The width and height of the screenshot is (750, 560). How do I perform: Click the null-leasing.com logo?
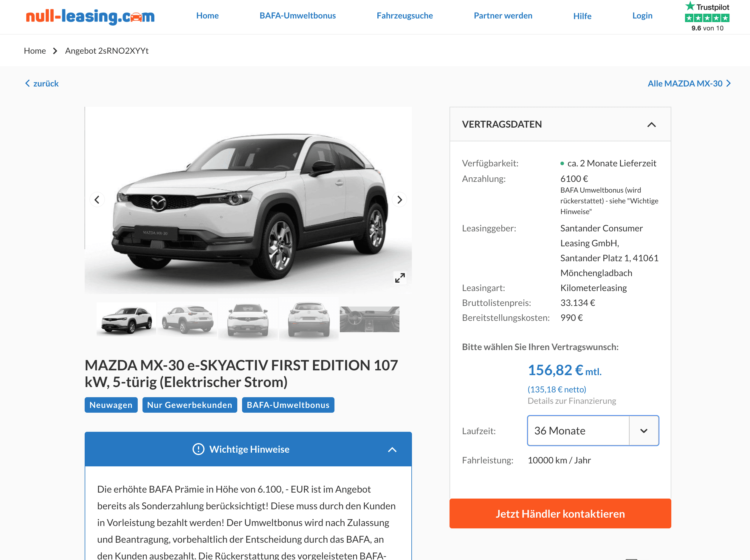[x=90, y=16]
